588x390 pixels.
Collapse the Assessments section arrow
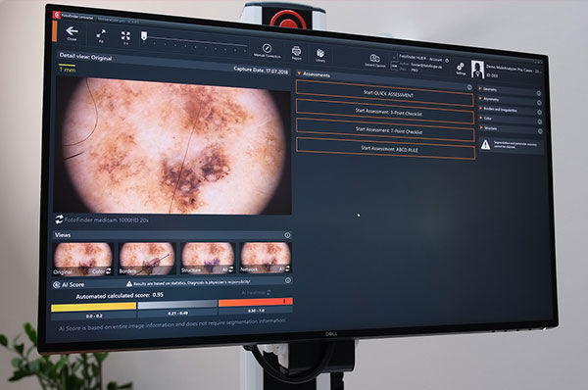(x=299, y=73)
